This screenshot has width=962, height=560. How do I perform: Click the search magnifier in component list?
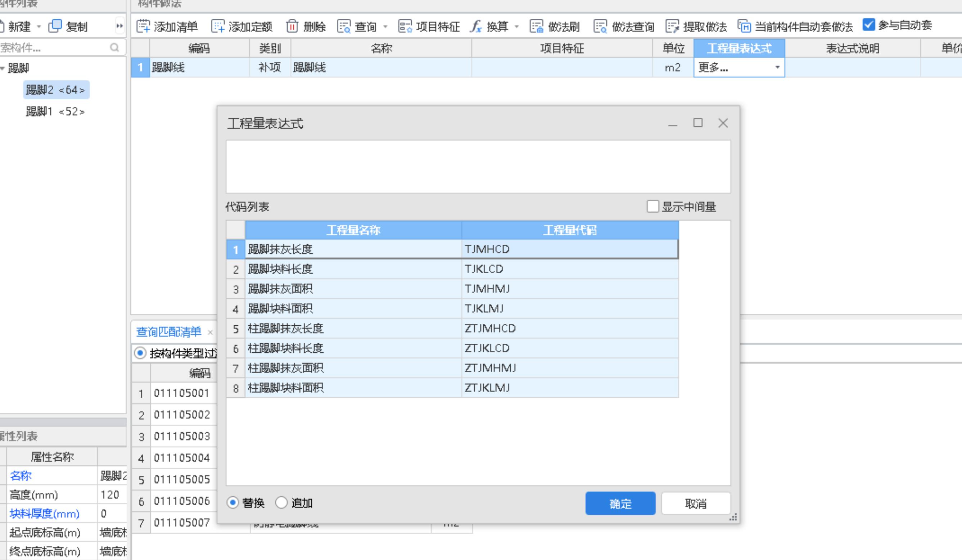[114, 48]
